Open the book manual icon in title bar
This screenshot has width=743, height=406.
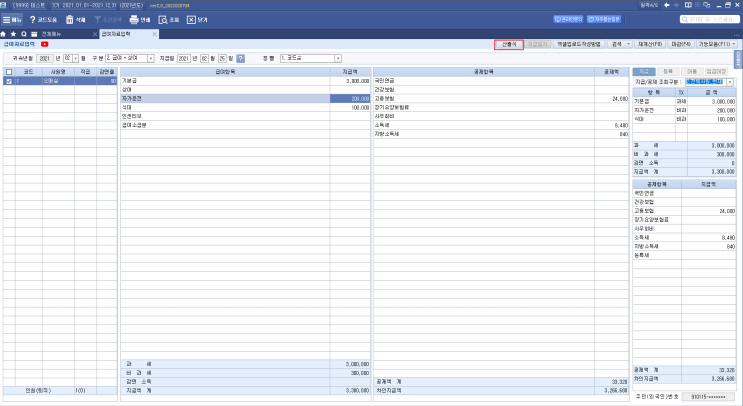point(688,5)
